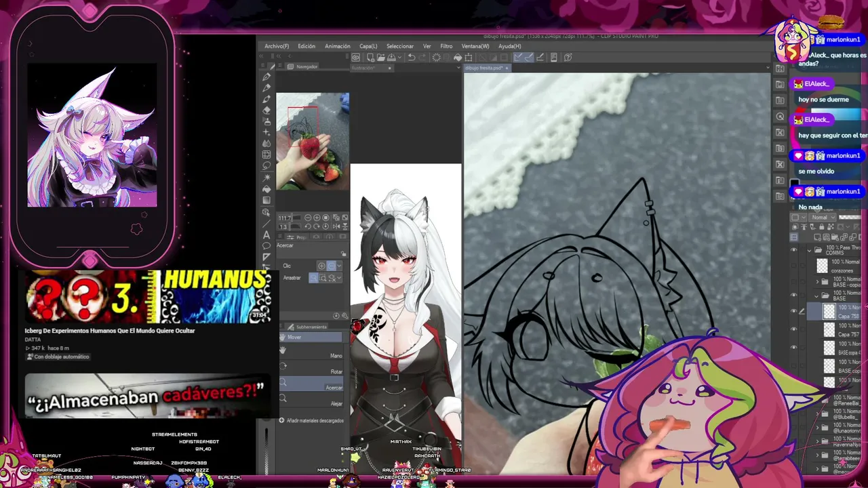Select the Eraser tool
This screenshot has height=488, width=868.
pyautogui.click(x=267, y=110)
